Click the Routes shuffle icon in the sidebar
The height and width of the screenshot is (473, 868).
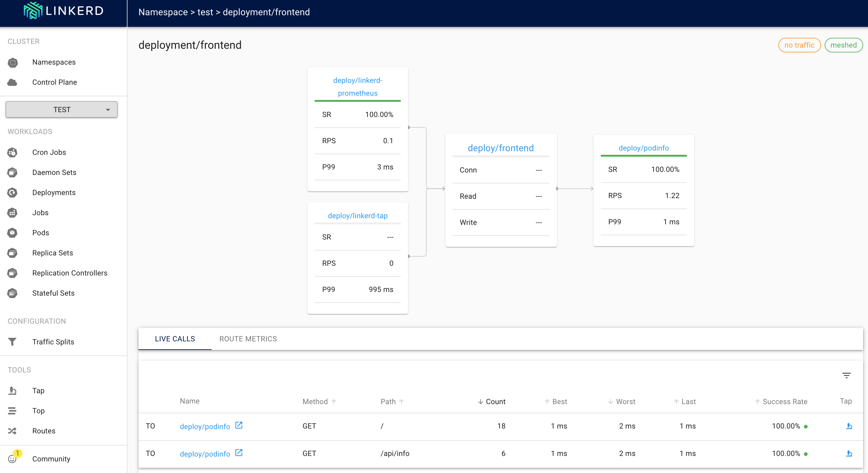12,431
